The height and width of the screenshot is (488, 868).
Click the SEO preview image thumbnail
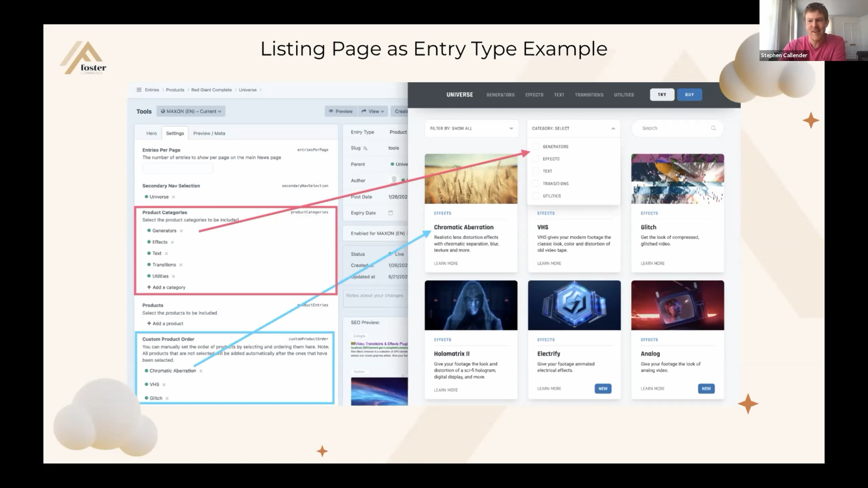click(379, 391)
